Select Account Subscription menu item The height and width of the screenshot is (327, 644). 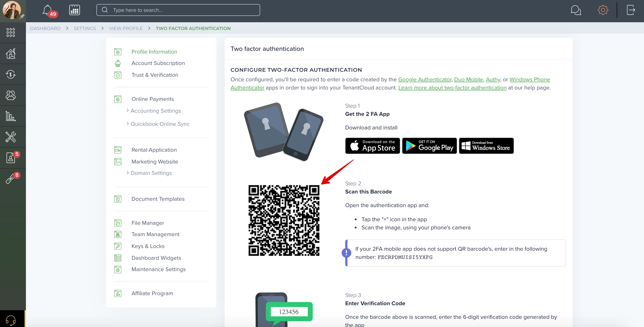pos(158,63)
